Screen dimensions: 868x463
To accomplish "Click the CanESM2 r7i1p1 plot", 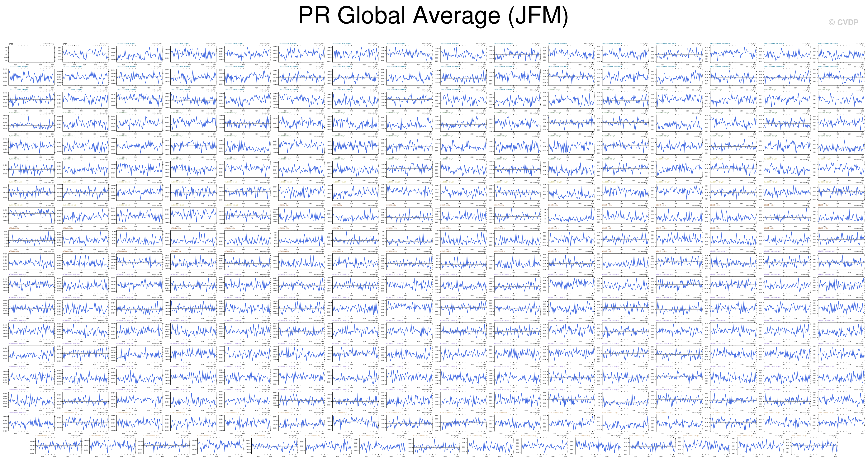I will pyautogui.click(x=31, y=123).
